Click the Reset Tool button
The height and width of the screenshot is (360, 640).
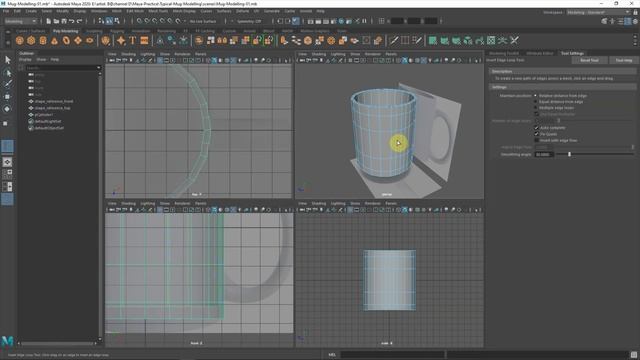point(589,60)
